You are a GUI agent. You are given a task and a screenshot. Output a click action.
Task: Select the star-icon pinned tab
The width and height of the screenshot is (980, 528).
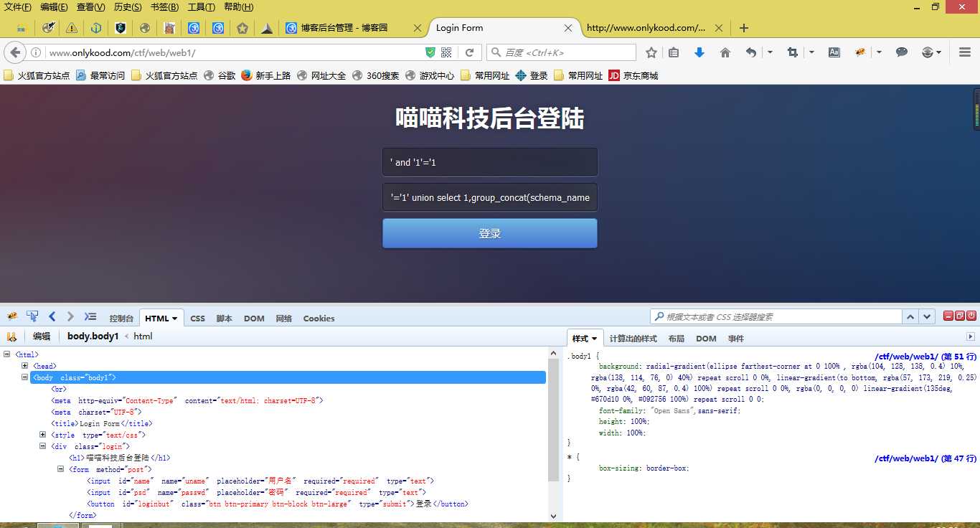click(242, 28)
